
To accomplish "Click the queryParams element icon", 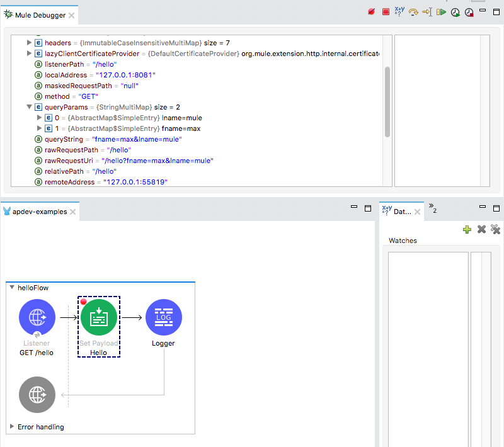I will click(x=38, y=107).
